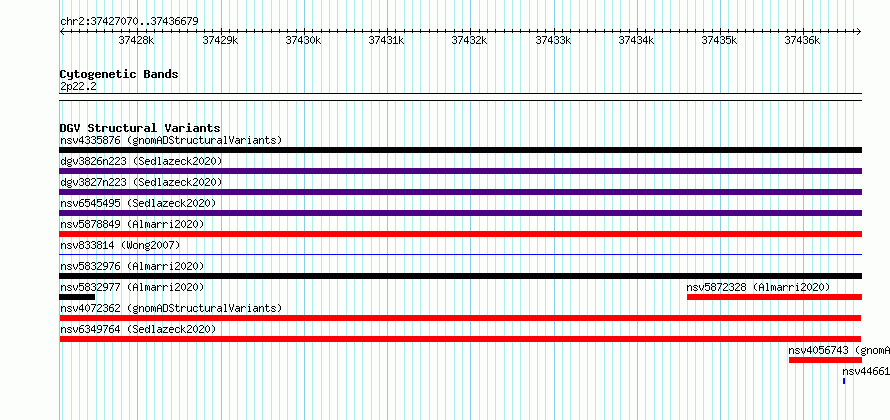
Task: Open the truncated nsv44661 variant label
Action: tap(866, 371)
